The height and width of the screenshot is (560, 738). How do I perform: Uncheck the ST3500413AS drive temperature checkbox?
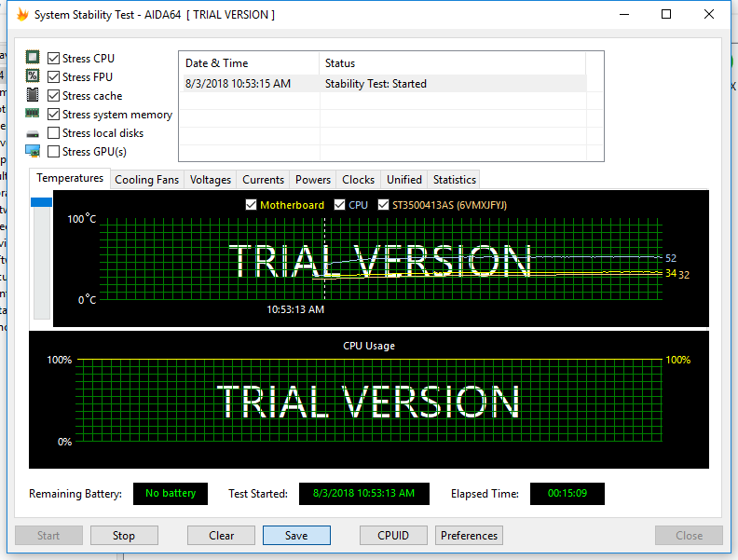(384, 205)
